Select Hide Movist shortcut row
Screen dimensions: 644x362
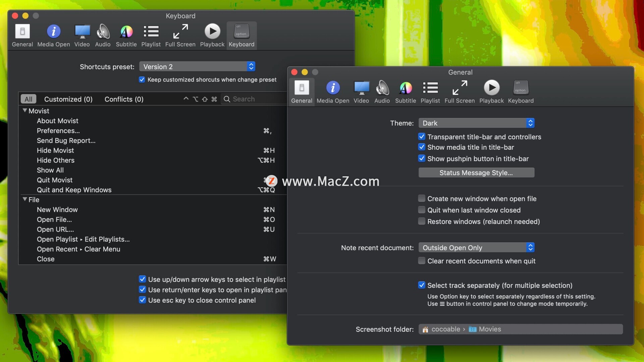(x=153, y=150)
